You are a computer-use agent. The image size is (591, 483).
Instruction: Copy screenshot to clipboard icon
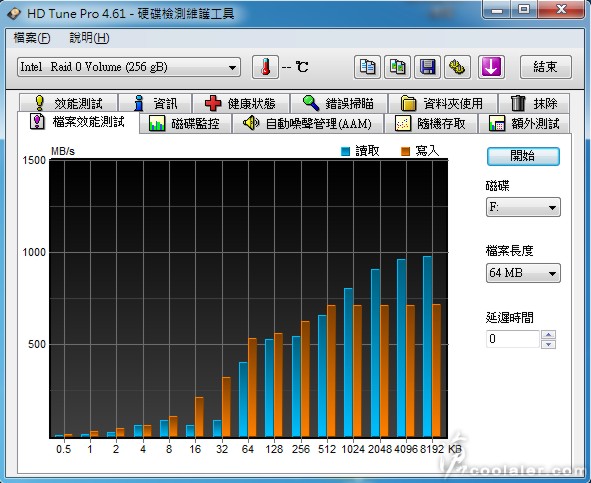(397, 67)
